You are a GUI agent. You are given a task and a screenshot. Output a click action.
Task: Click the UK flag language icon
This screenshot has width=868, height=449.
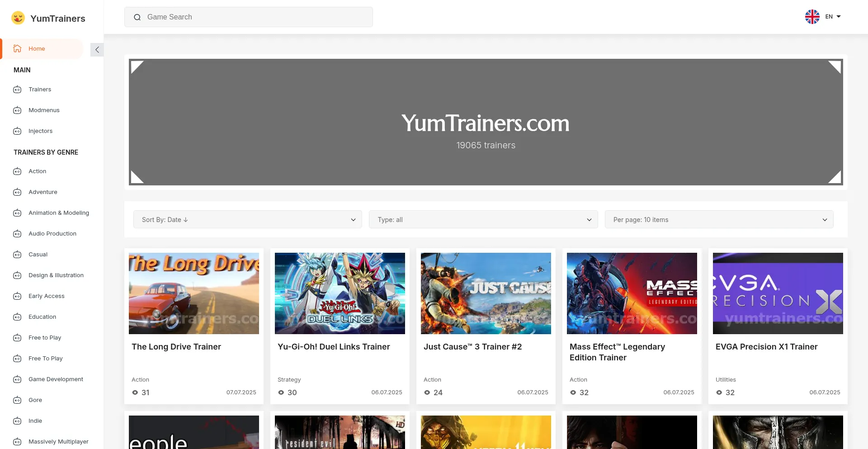[x=812, y=17]
